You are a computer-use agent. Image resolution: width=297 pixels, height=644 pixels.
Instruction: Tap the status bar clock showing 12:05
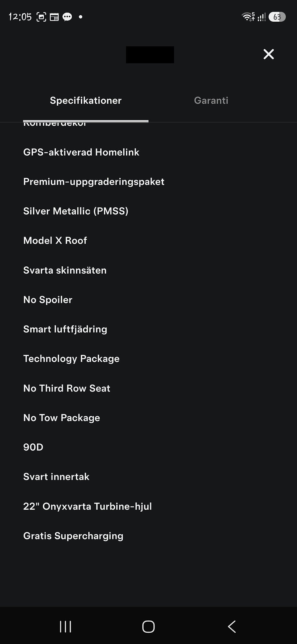(20, 17)
